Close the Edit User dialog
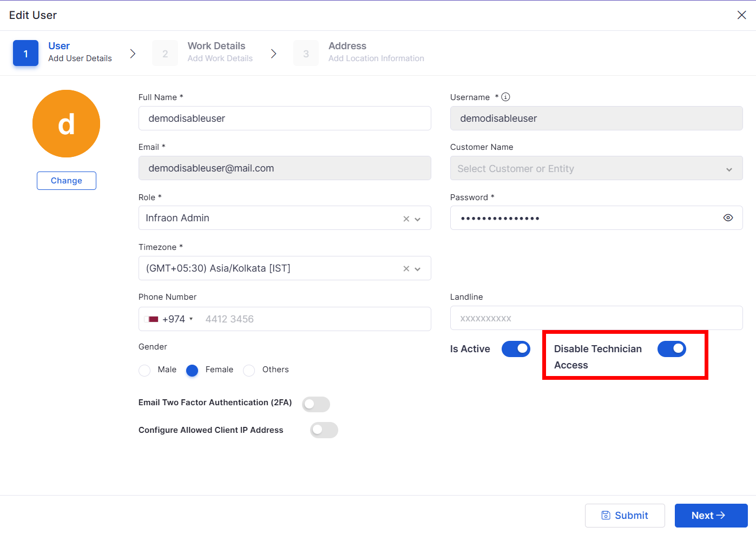 coord(741,15)
